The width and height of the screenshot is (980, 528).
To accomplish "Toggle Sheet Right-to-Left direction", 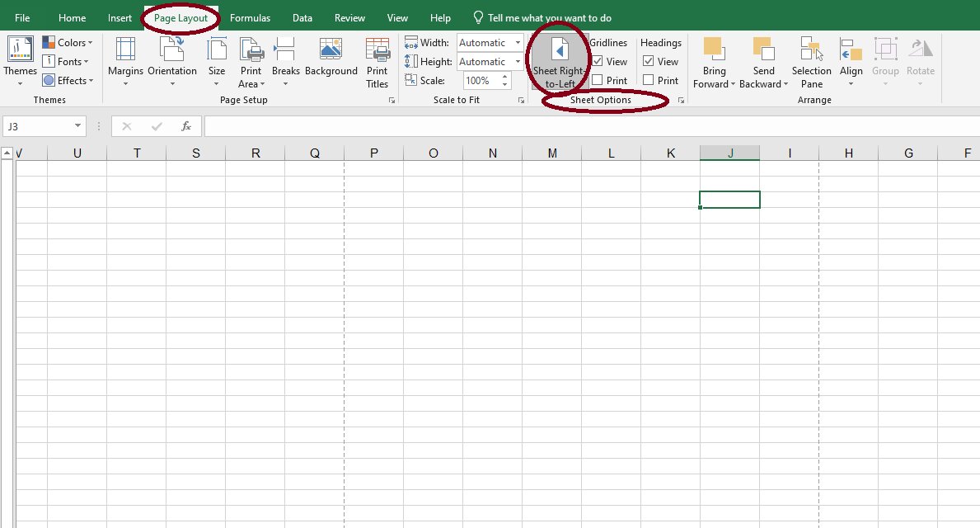I will (559, 60).
